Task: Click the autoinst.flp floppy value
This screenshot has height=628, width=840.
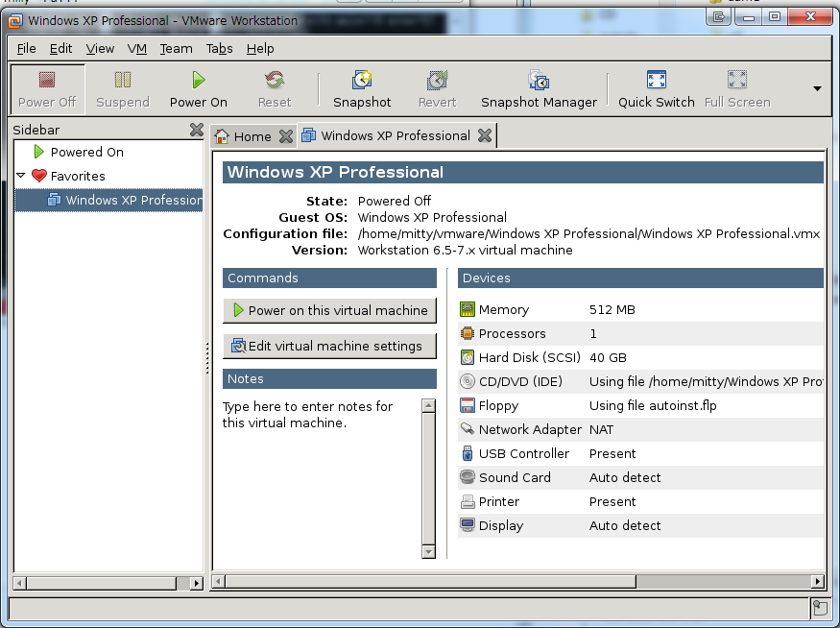Action: point(653,405)
